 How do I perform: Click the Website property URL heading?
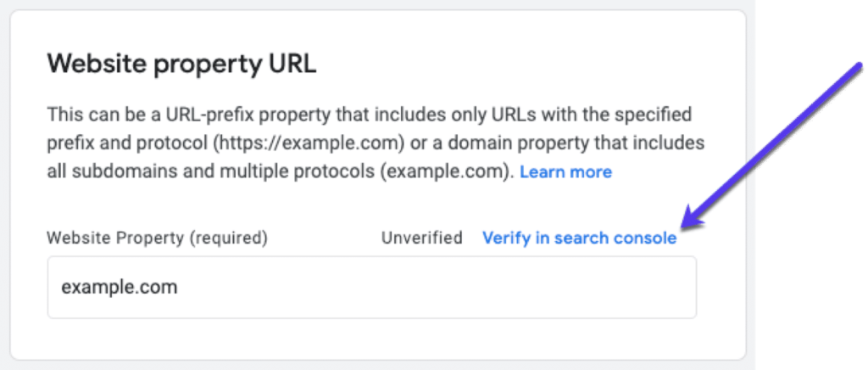181,64
